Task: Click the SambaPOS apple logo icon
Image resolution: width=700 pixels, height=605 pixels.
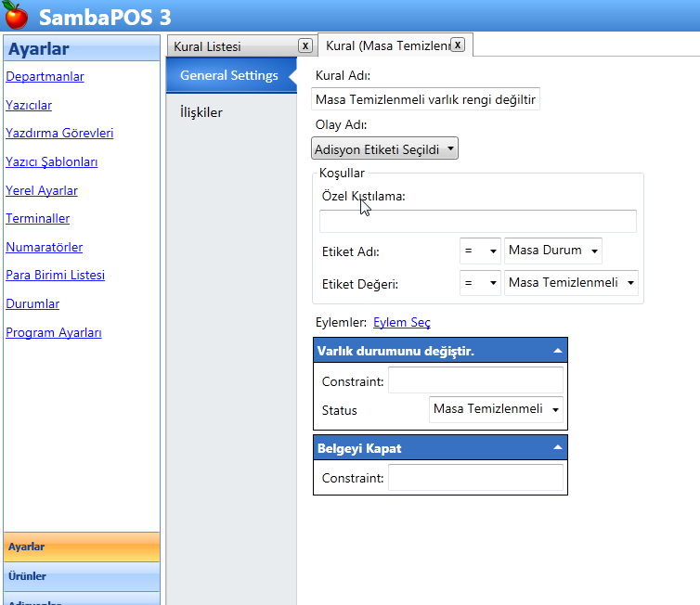Action: tap(16, 16)
